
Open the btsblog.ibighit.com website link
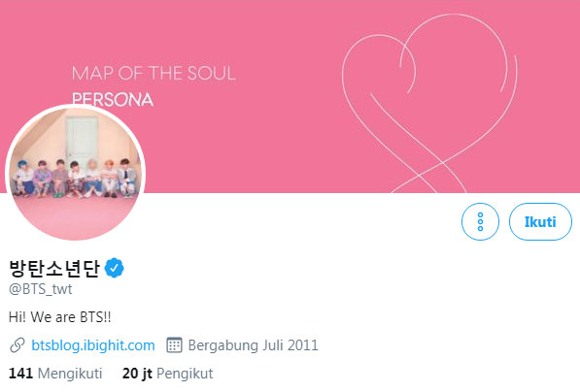tap(93, 345)
